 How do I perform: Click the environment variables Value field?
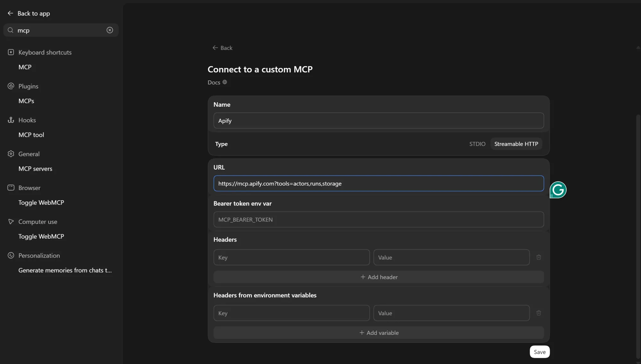[x=451, y=313]
